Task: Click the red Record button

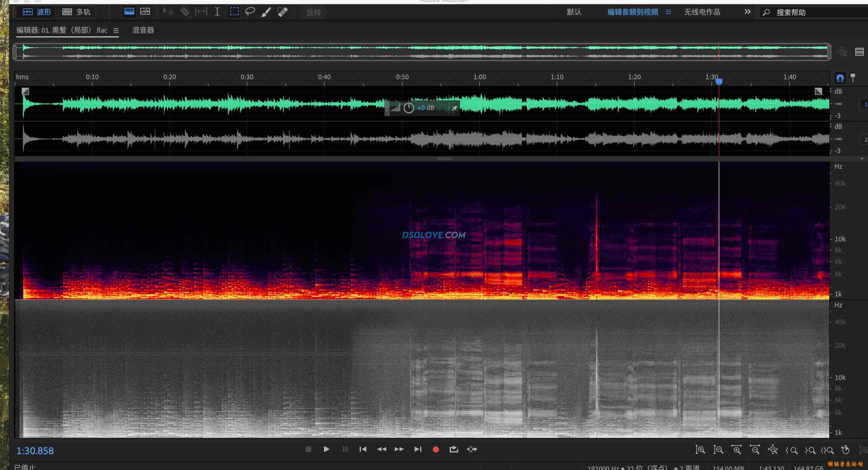Action: click(x=436, y=449)
